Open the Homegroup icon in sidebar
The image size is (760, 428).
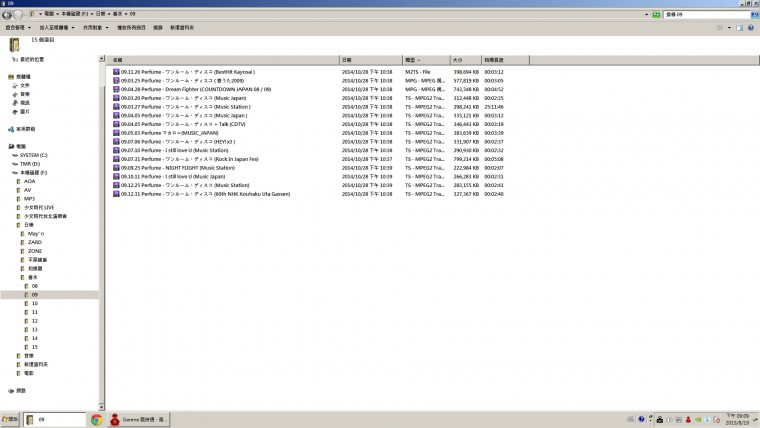click(11, 129)
